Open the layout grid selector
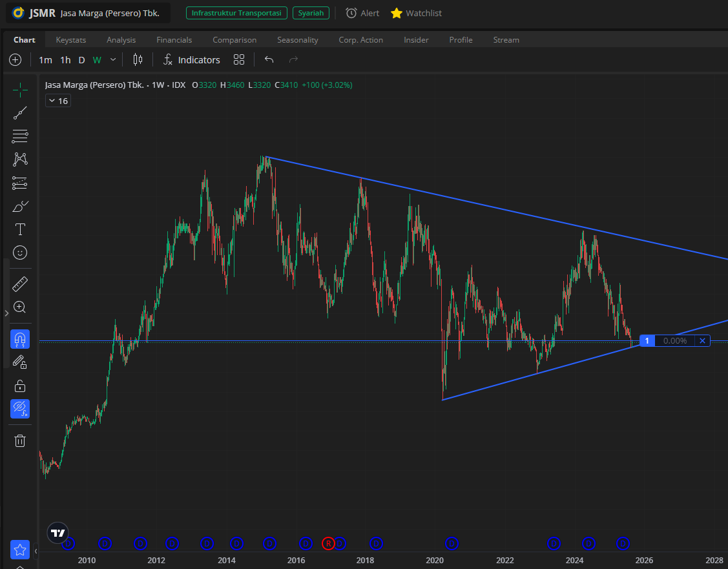The width and height of the screenshot is (728, 569). point(238,59)
